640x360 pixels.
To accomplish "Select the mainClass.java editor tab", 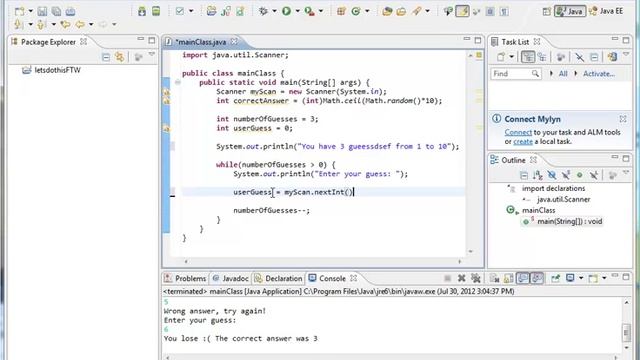I will tap(201, 42).
